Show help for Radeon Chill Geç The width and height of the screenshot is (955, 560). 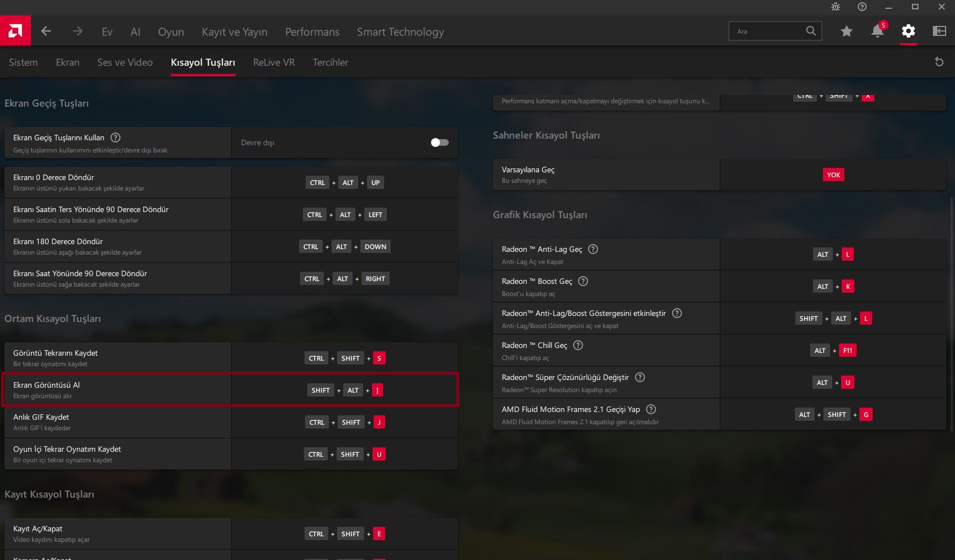[x=578, y=345]
